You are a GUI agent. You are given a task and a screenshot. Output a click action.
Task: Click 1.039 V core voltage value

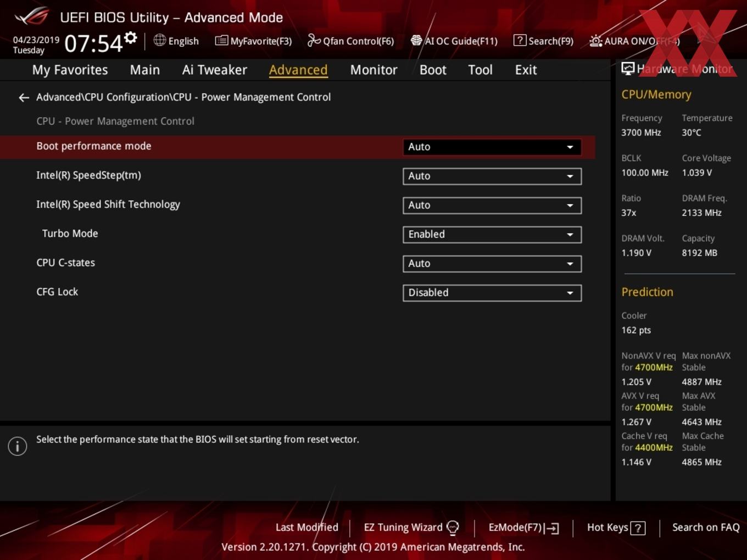696,172
